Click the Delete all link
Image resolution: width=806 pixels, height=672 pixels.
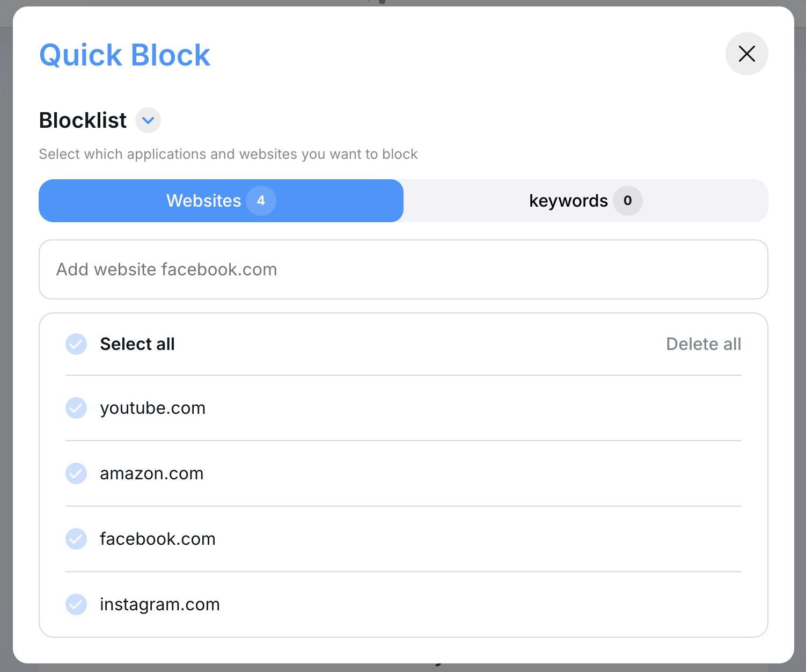coord(703,344)
